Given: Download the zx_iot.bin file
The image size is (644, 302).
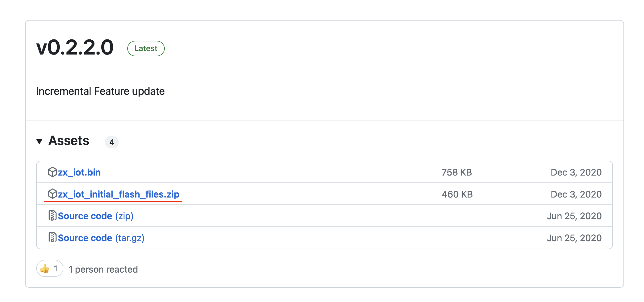Looking at the screenshot, I should click(x=79, y=172).
